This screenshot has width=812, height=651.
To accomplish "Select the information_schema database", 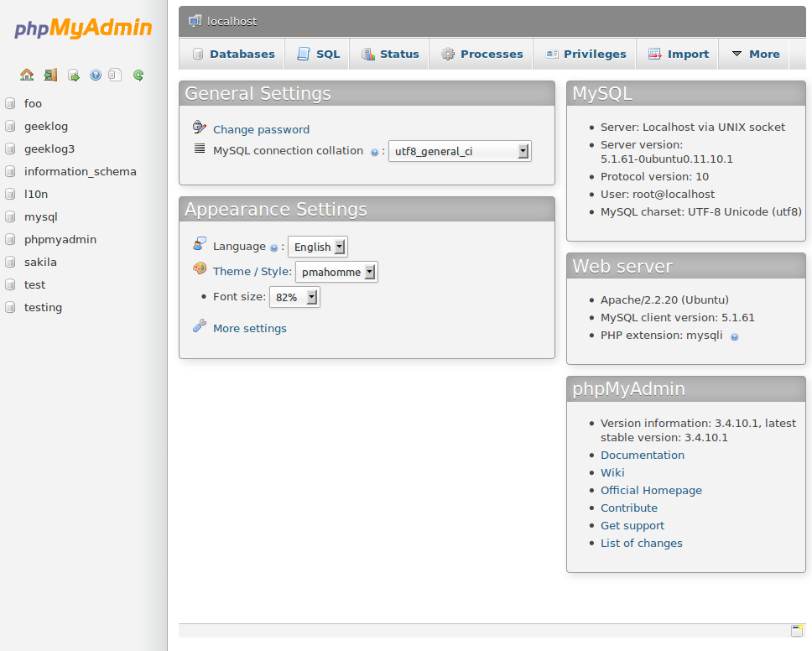I will click(x=80, y=171).
